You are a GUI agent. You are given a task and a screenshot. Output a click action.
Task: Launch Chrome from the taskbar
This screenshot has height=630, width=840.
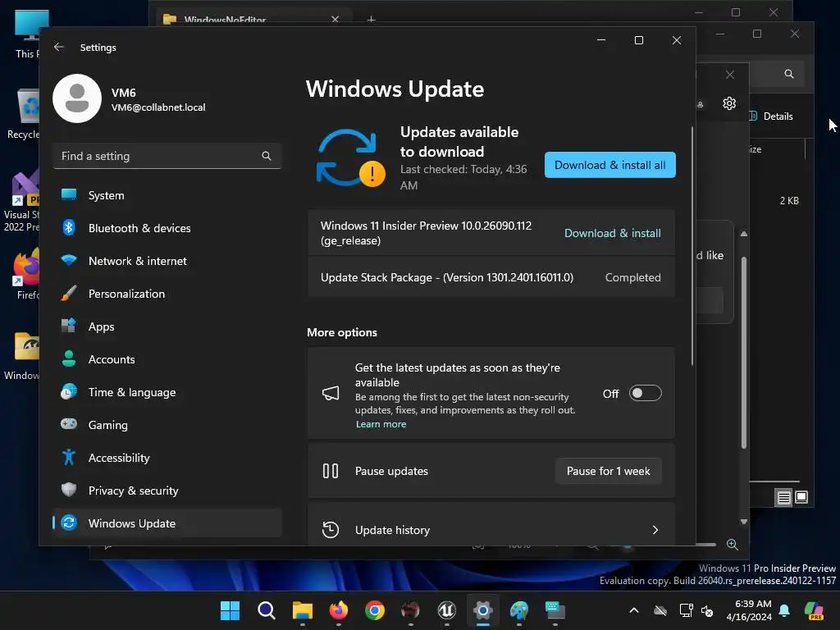point(374,610)
